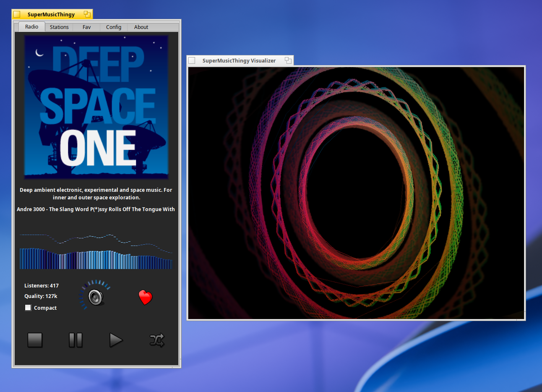Click the Andre 3000 track title text
This screenshot has height=392, width=542.
pos(96,209)
